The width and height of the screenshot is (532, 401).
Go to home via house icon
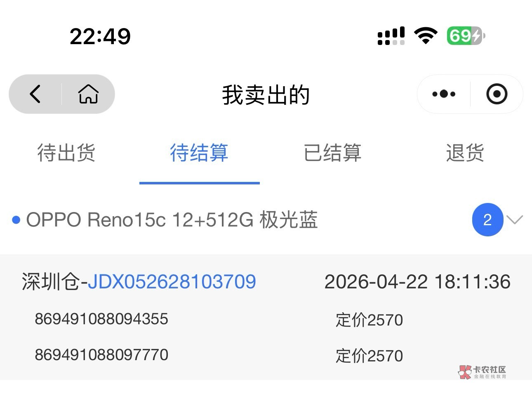[x=88, y=94]
